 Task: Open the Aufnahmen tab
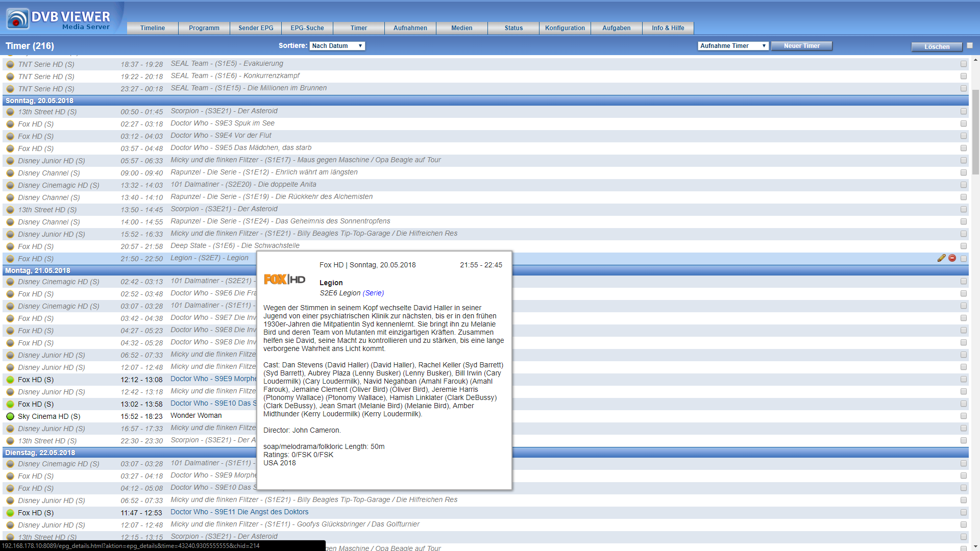coord(410,28)
